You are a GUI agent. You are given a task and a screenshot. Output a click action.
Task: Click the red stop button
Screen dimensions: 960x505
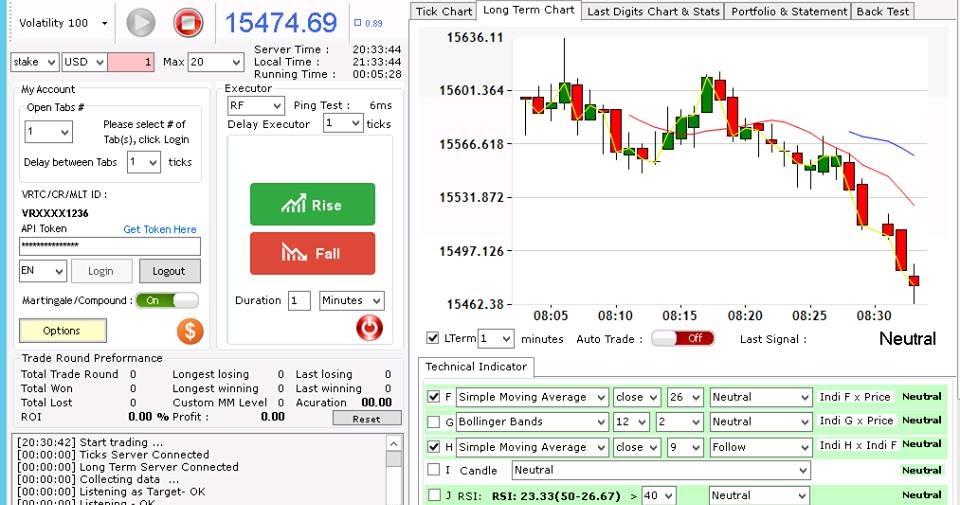pyautogui.click(x=188, y=23)
